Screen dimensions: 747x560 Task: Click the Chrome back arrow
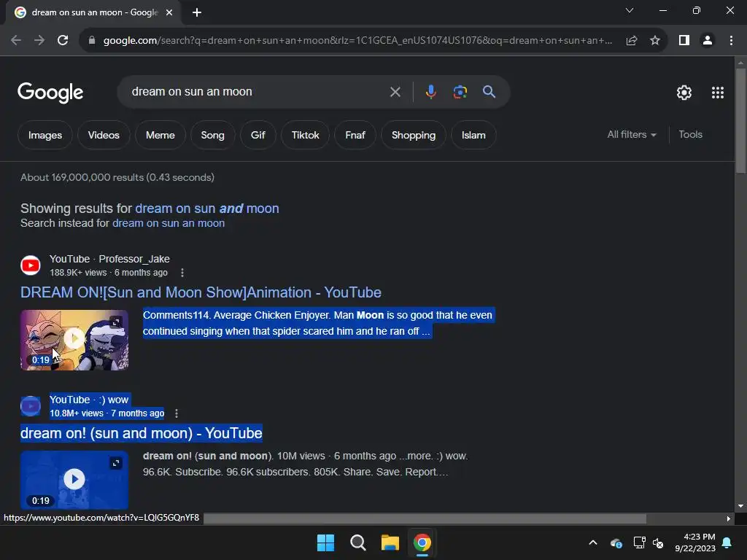pos(16,41)
